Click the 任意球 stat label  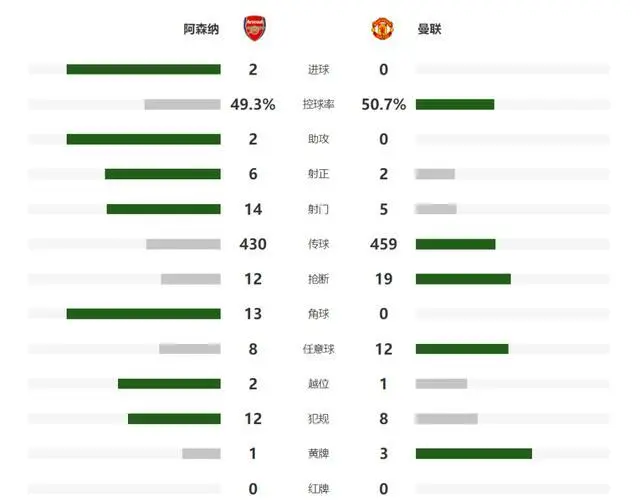pyautogui.click(x=318, y=349)
